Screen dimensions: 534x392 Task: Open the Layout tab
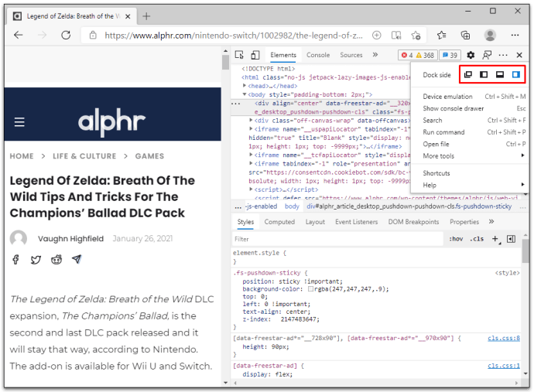tap(315, 222)
